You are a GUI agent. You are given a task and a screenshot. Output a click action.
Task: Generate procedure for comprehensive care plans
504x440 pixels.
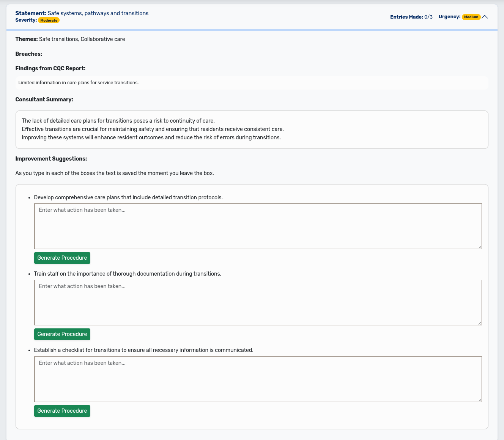(62, 258)
